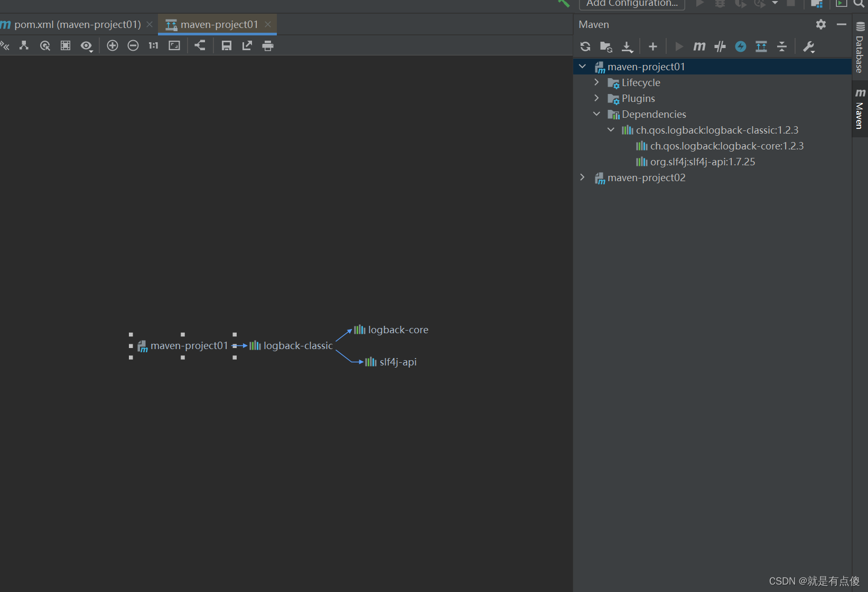This screenshot has height=592, width=868.
Task: Click Add Configuration button
Action: [632, 4]
